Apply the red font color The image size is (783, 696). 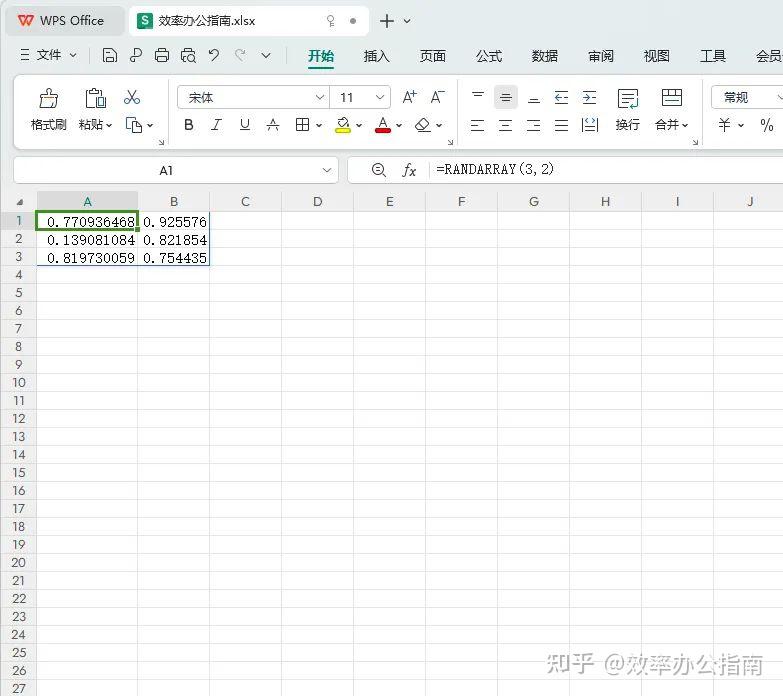click(383, 125)
